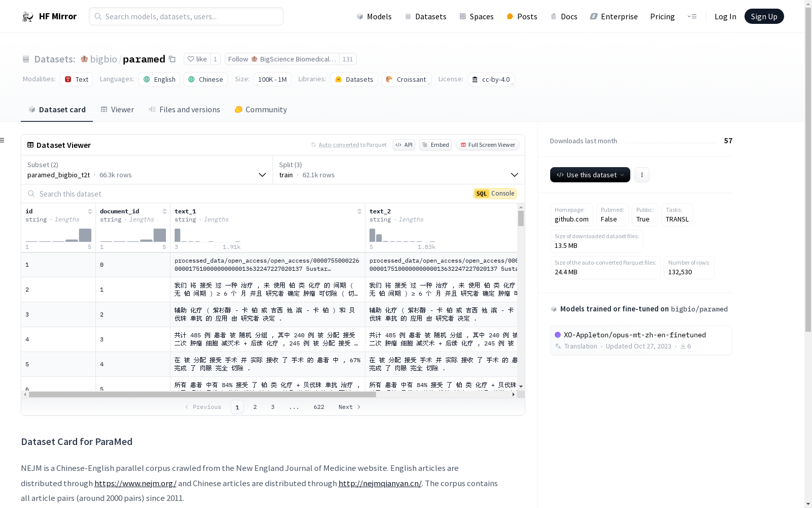Select the Datasets library tag
This screenshot has width=812, height=508.
(x=354, y=79)
